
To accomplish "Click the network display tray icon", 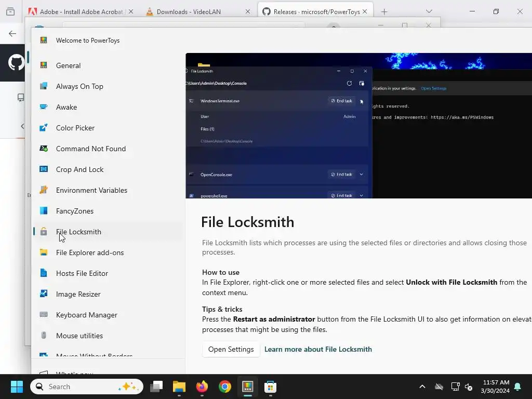I will [455, 387].
